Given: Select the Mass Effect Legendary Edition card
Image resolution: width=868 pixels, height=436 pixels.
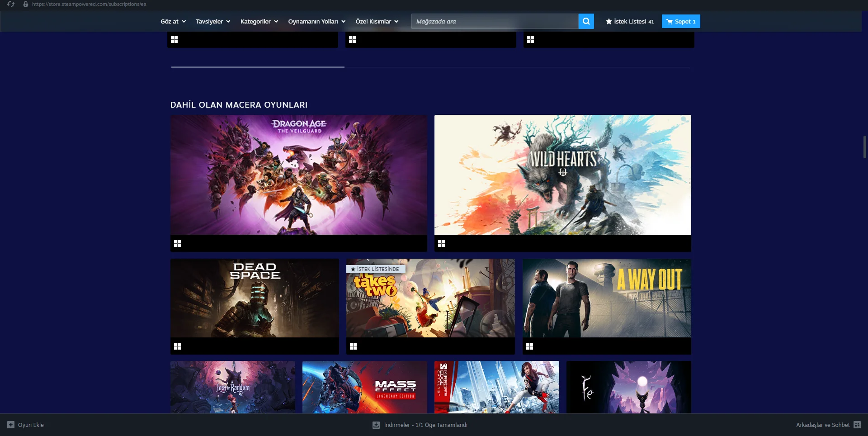Looking at the screenshot, I should coord(365,387).
